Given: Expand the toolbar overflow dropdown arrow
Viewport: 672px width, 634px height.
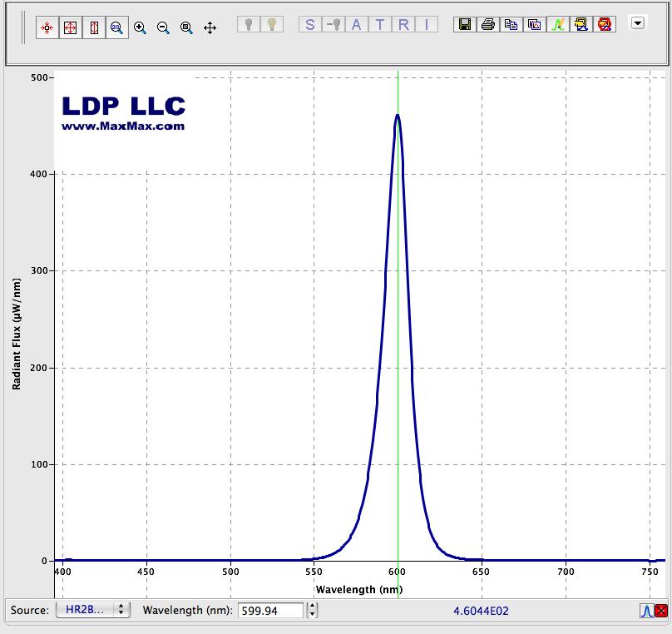Looking at the screenshot, I should point(638,22).
